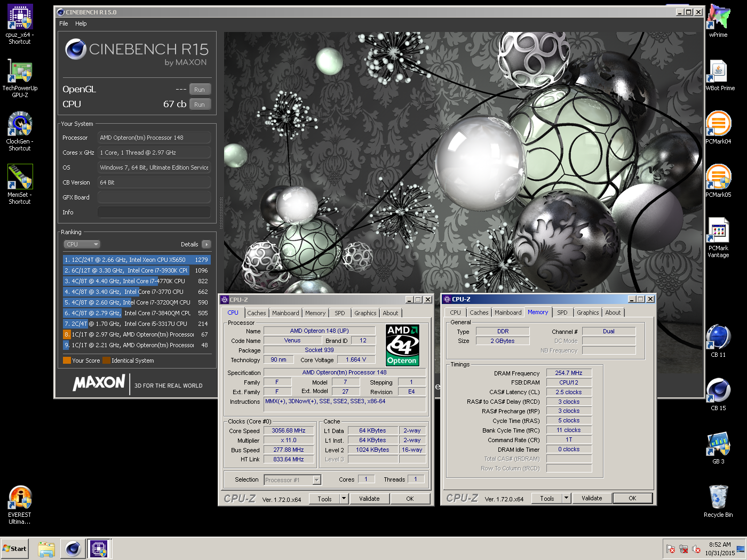747x560 pixels.
Task: Select the i7-4770K ranking row
Action: tap(137, 281)
